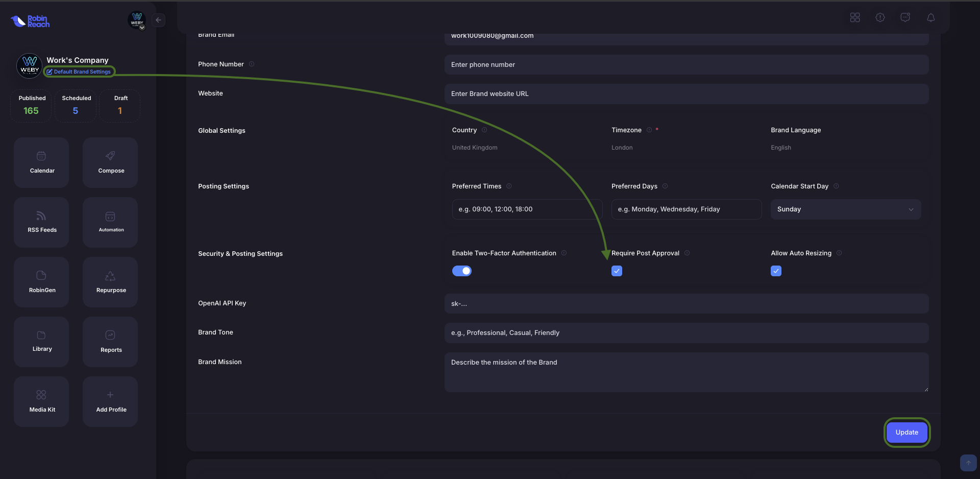This screenshot has width=980, height=479.
Task: Click the info icon beside Phone Number
Action: (252, 64)
